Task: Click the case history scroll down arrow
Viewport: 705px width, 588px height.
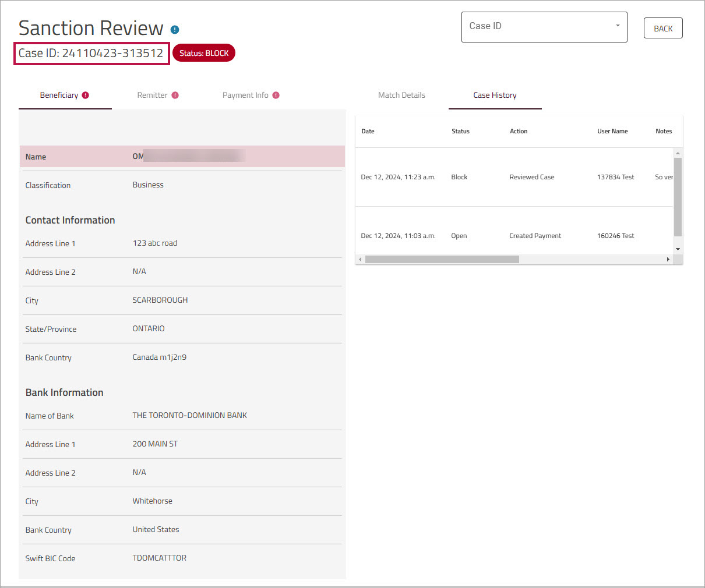Action: tap(678, 249)
